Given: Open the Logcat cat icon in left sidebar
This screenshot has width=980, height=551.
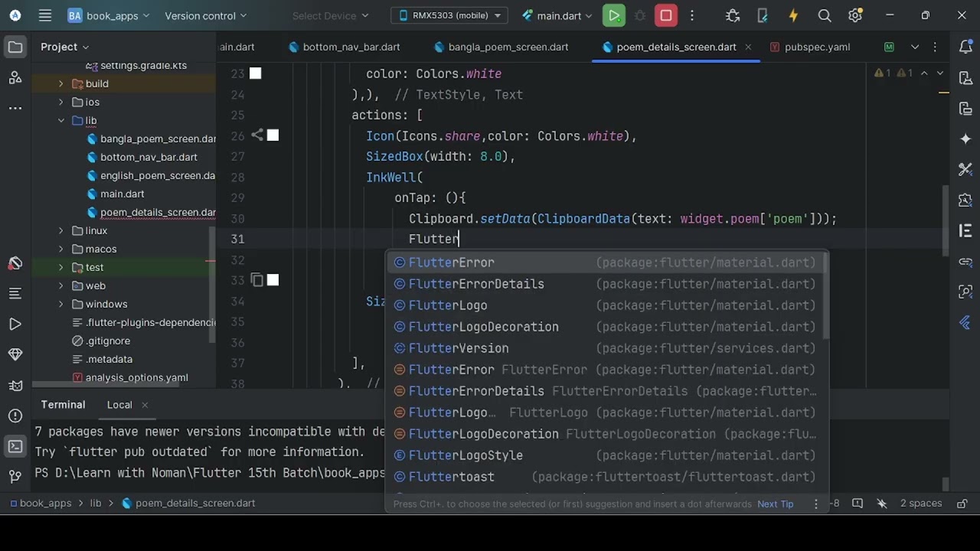Looking at the screenshot, I should tap(15, 385).
